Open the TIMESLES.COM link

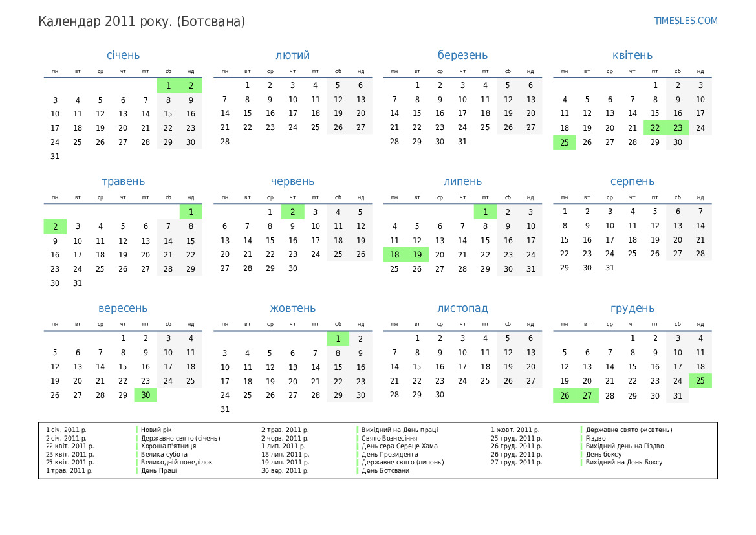pos(686,21)
